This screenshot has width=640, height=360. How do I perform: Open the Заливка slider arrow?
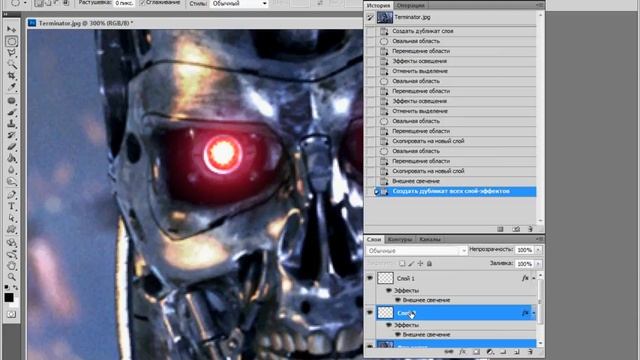click(538, 264)
